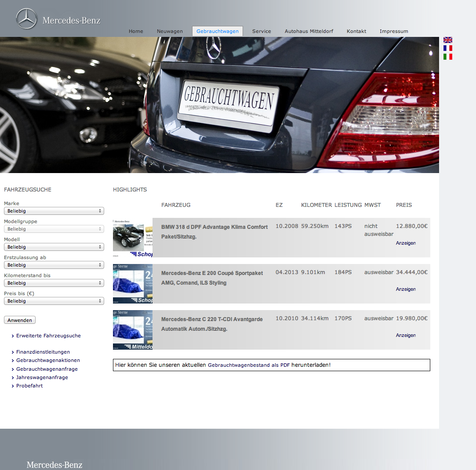Click the mileage value 9.101km
This screenshot has width=476, height=470.
[313, 272]
